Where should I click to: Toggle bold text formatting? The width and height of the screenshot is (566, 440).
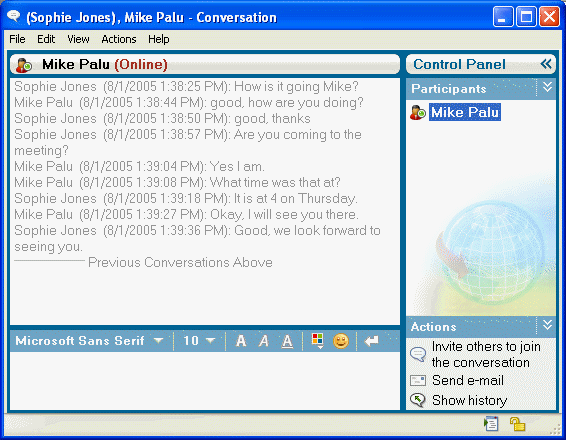pyautogui.click(x=241, y=341)
